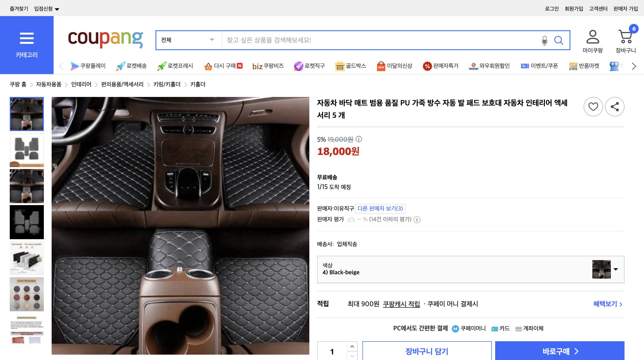The height and width of the screenshot is (360, 644).
Task: Open the 전체 search category selector
Action: pos(187,40)
